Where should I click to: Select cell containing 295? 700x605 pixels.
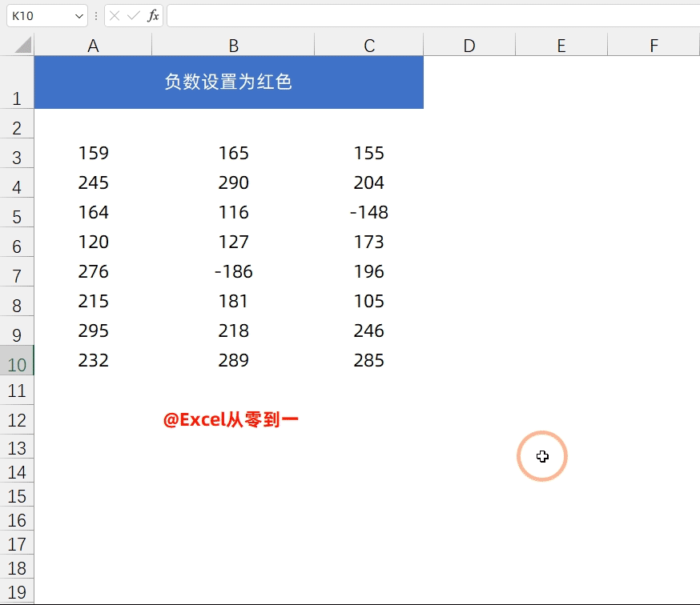93,331
